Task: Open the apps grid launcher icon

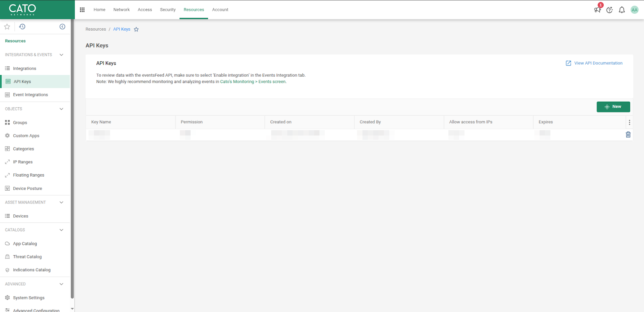Action: coord(82,10)
